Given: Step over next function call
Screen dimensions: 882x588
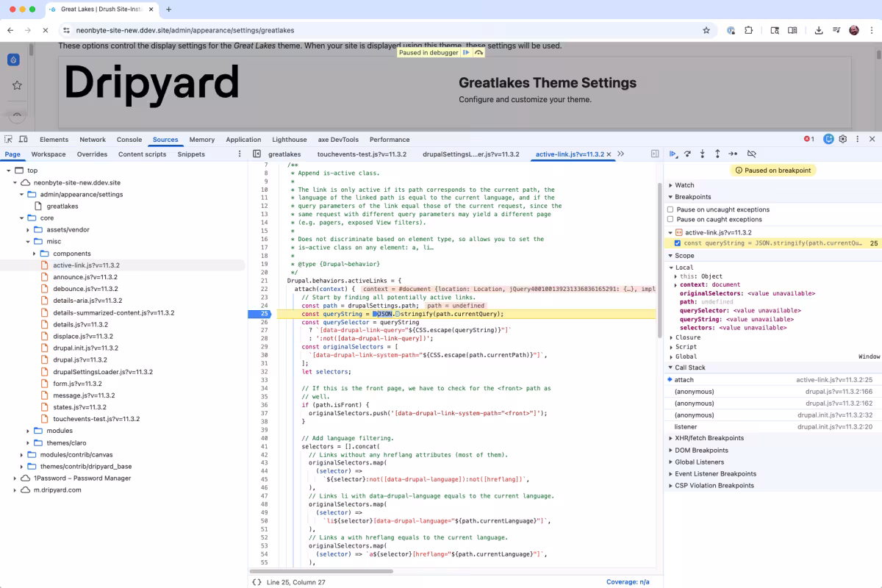Looking at the screenshot, I should (x=688, y=154).
